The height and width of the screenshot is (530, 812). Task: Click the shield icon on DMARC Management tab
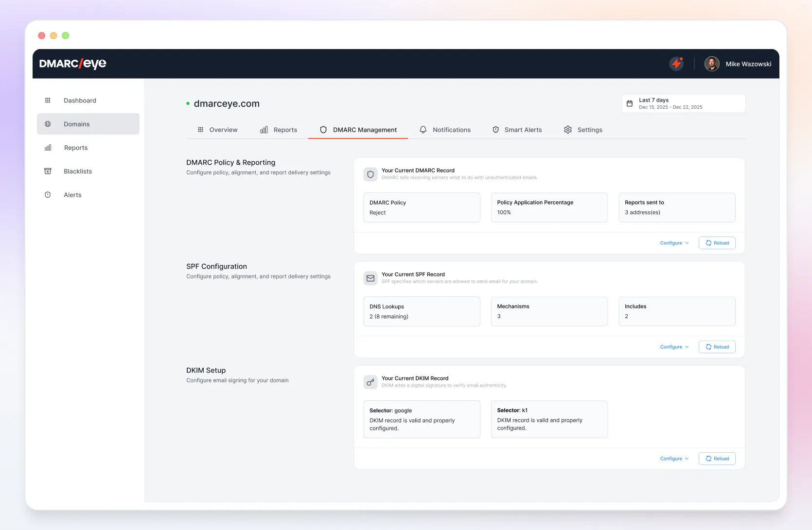[x=323, y=130]
